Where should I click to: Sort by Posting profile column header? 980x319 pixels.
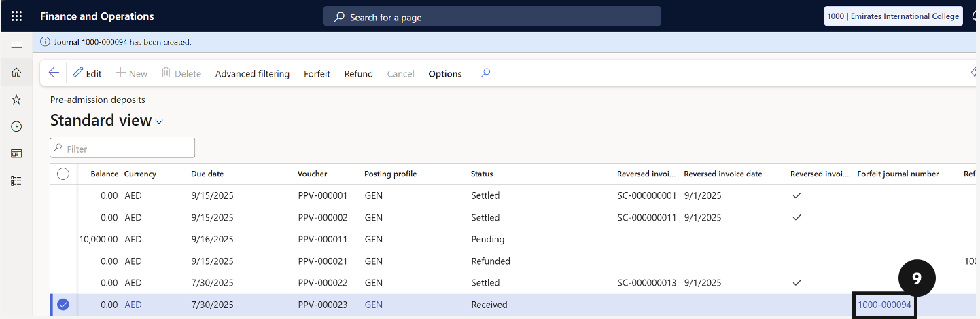(391, 174)
